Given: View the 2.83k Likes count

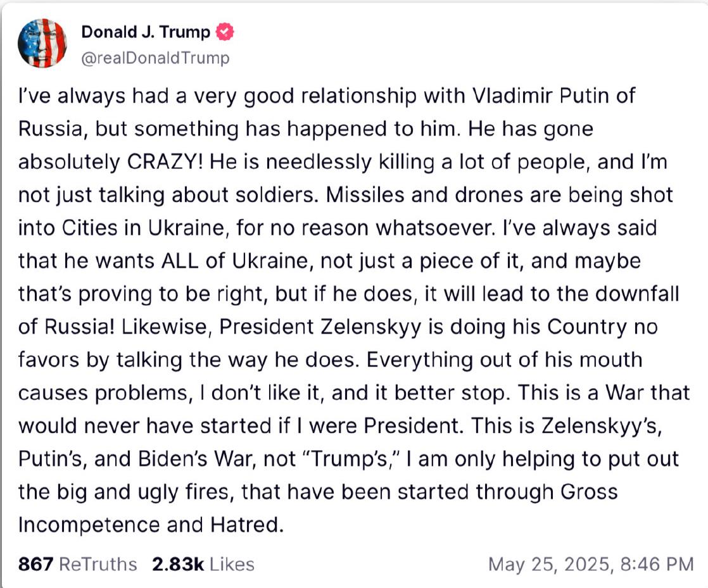Looking at the screenshot, I should [178, 564].
